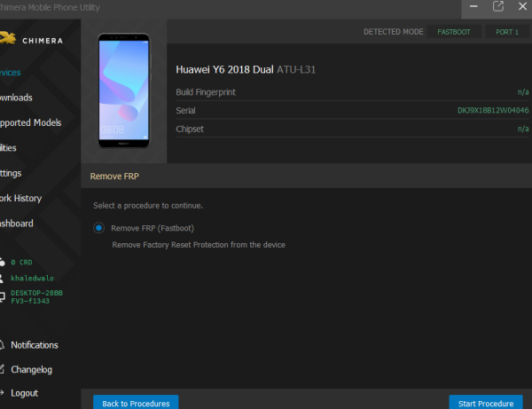Click the user account icon

click(x=2, y=279)
